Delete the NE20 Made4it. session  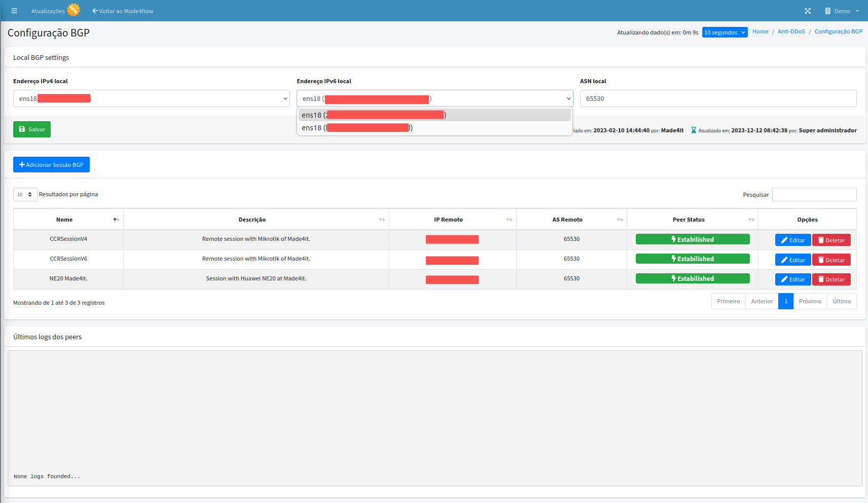pyautogui.click(x=831, y=279)
